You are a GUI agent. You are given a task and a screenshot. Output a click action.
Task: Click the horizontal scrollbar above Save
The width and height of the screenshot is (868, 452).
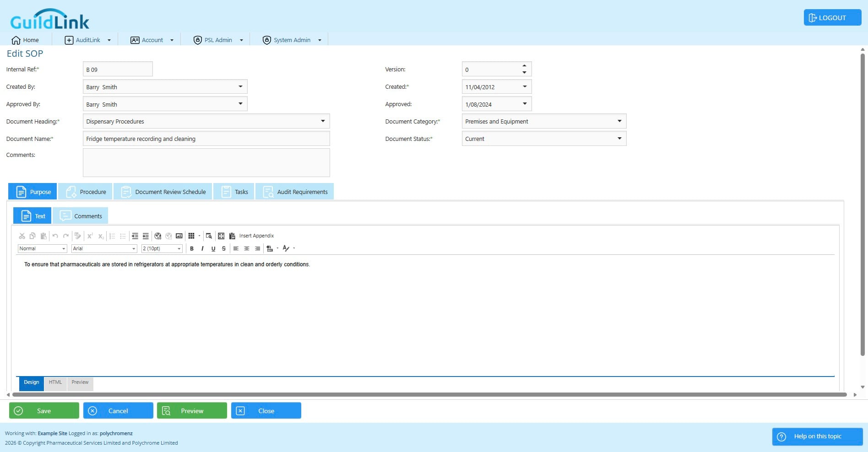click(x=429, y=394)
